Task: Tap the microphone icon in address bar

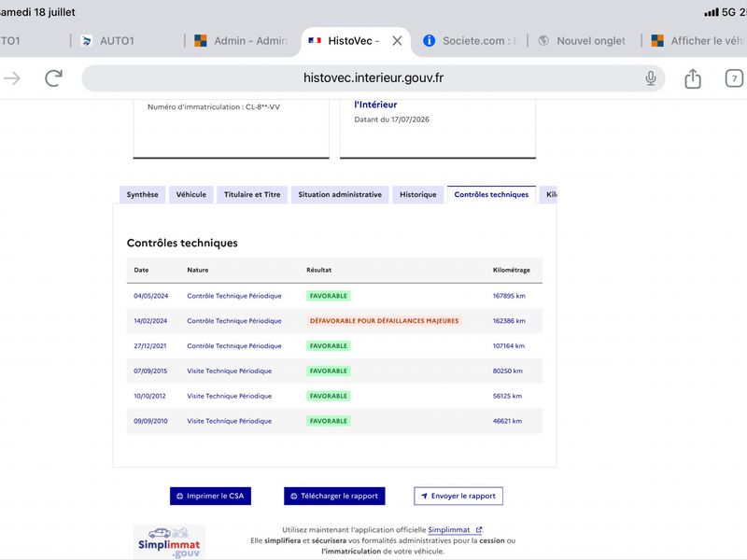Action: point(650,78)
